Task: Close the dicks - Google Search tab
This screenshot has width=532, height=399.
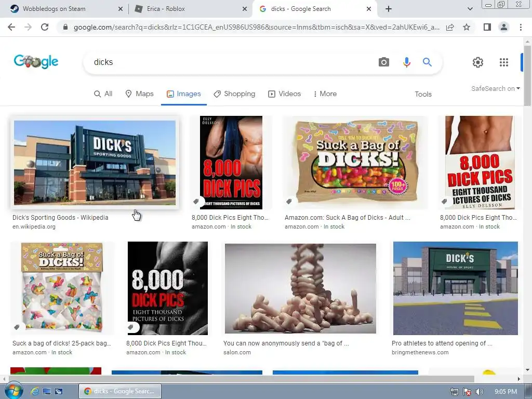Action: pos(369,9)
